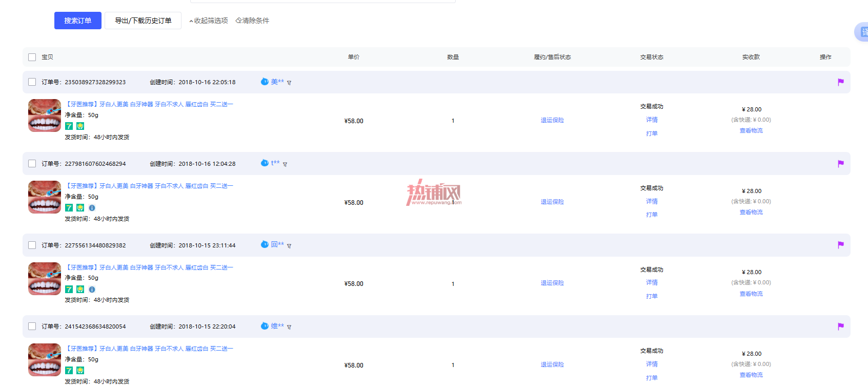Open Wangwang chat icon for buyer 回**

(x=265, y=244)
